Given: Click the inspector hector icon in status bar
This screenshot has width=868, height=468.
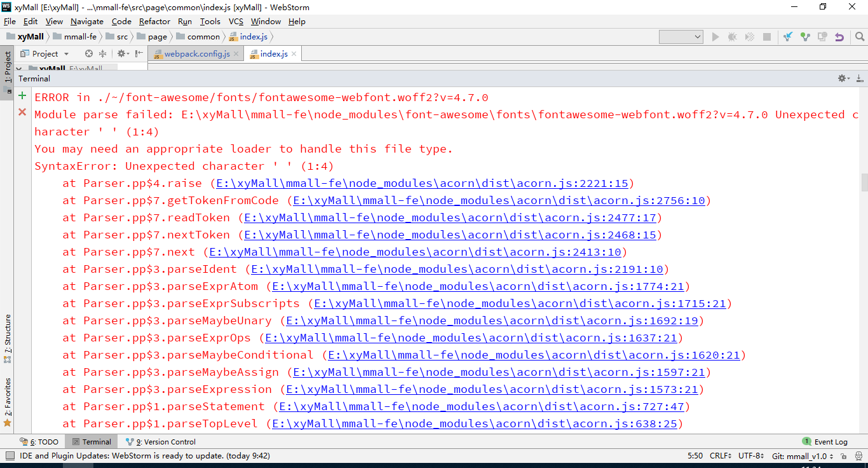Looking at the screenshot, I should tap(857, 456).
